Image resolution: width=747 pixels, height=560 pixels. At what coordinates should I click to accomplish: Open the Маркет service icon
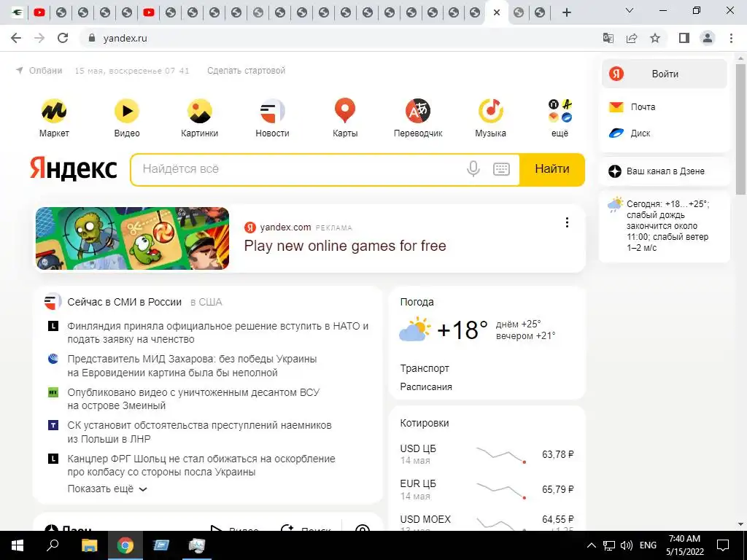coord(54,111)
